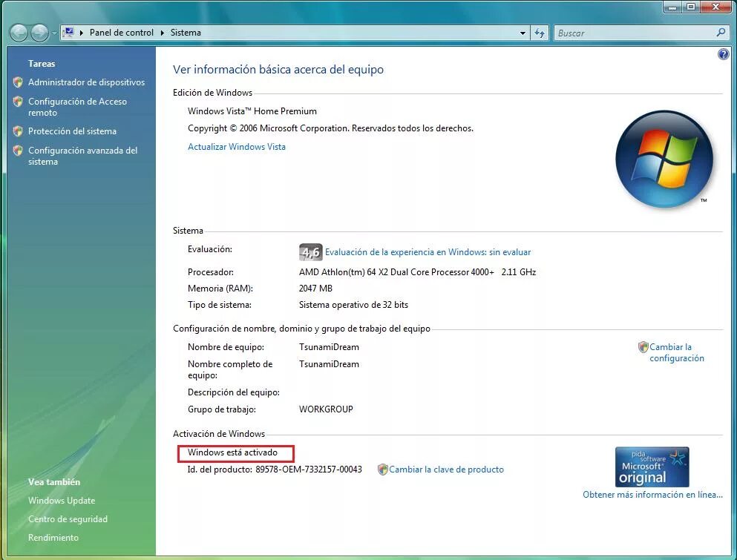The image size is (737, 560).
Task: Go forward with the Forward arrow button
Action: [39, 33]
